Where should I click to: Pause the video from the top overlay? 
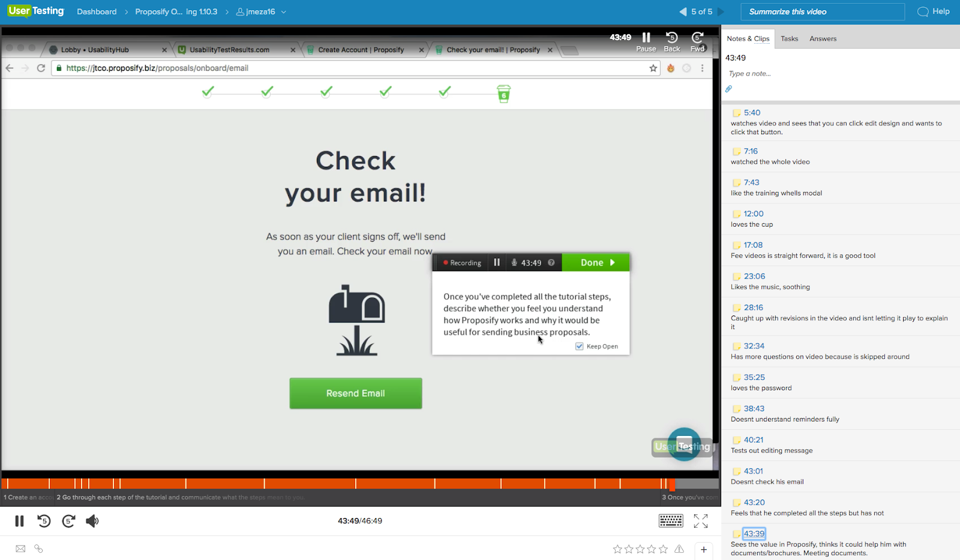coord(646,41)
